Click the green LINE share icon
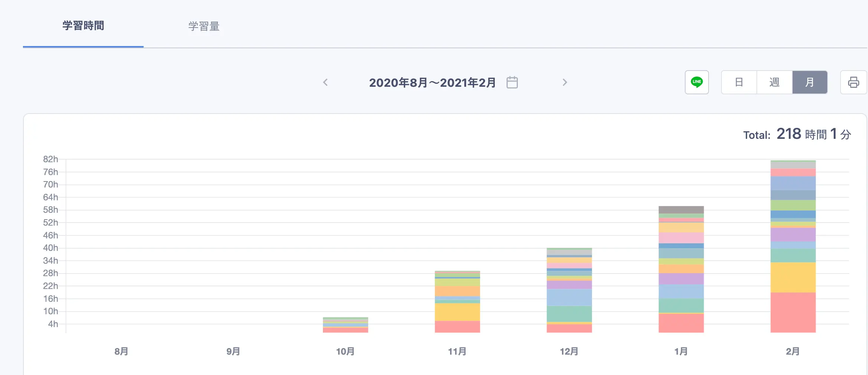Screen dimensions: 868x375 coord(697,82)
